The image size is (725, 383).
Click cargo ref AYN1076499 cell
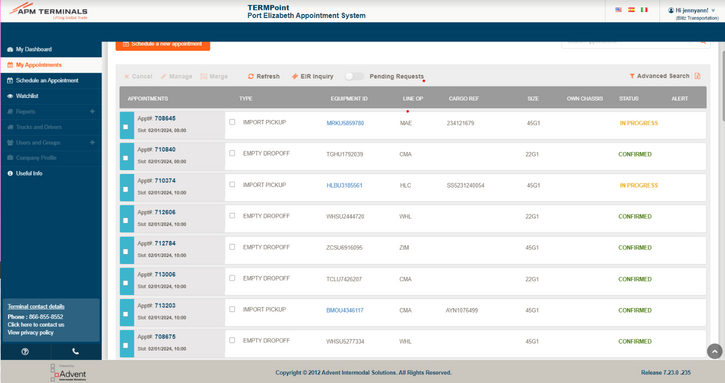461,310
